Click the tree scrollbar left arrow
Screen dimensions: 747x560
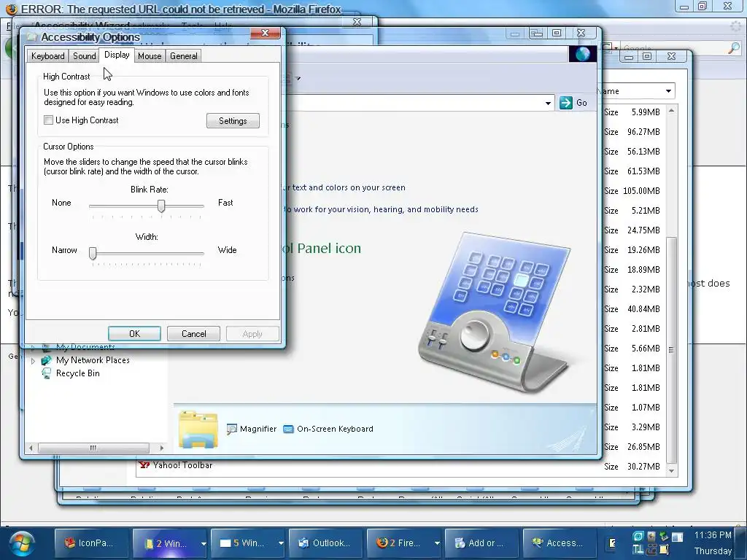coord(31,448)
